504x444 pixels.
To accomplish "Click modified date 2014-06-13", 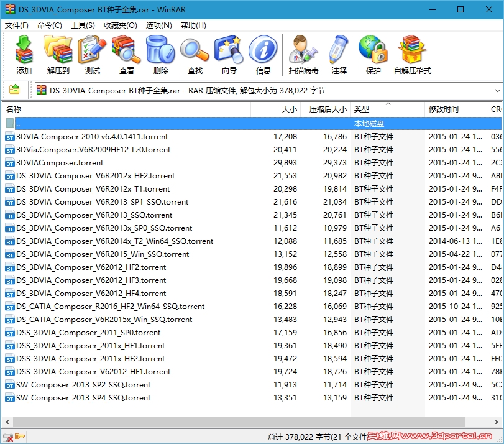I will click(x=456, y=241).
